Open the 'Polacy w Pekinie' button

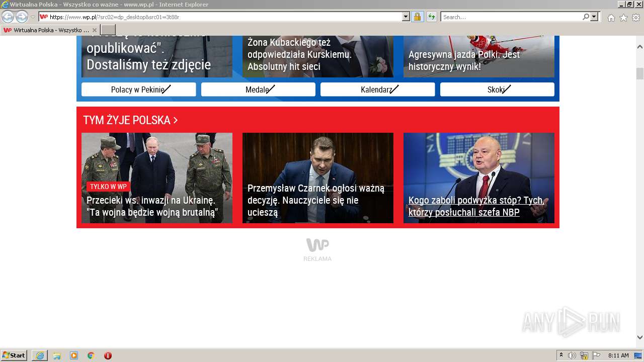[x=138, y=89]
